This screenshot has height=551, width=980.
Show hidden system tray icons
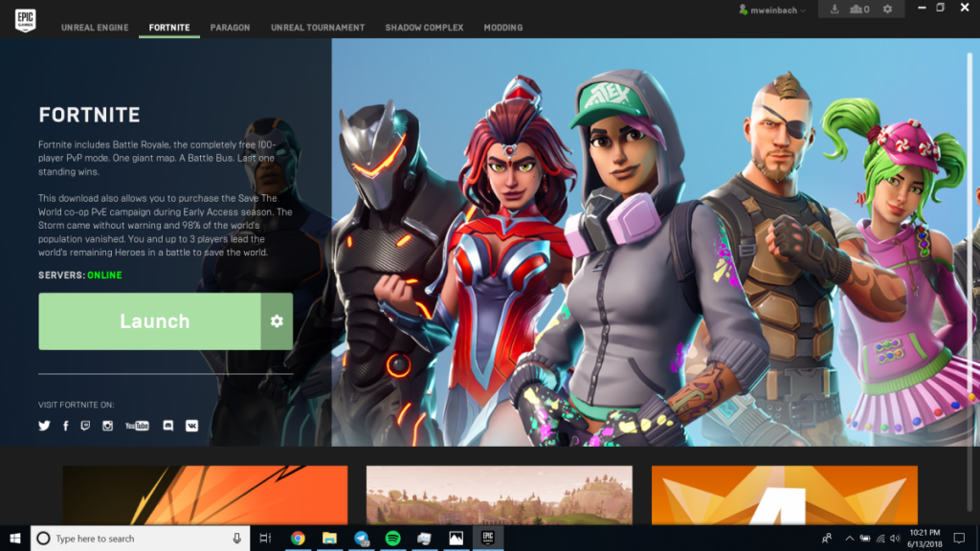tap(850, 539)
